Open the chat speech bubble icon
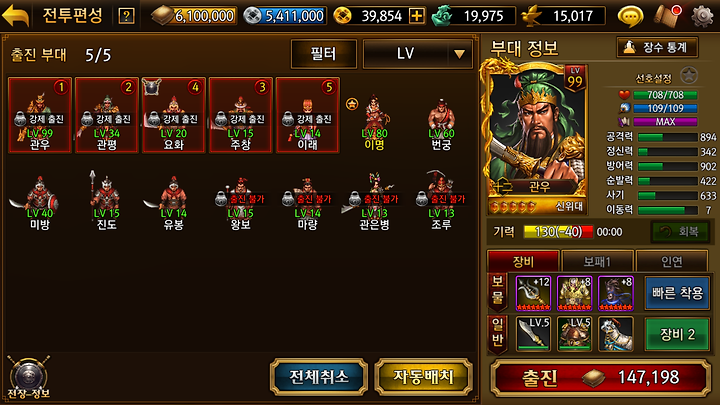Image resolution: width=720 pixels, height=405 pixels. (x=630, y=16)
